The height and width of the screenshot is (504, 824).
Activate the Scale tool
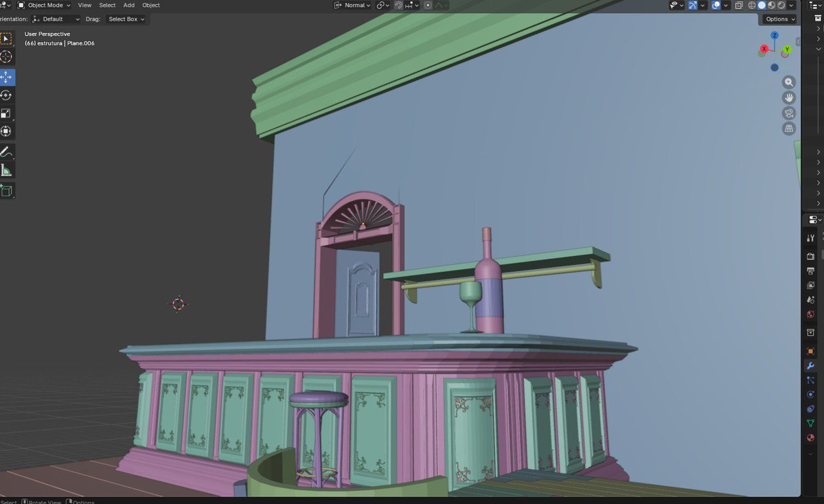[5, 114]
